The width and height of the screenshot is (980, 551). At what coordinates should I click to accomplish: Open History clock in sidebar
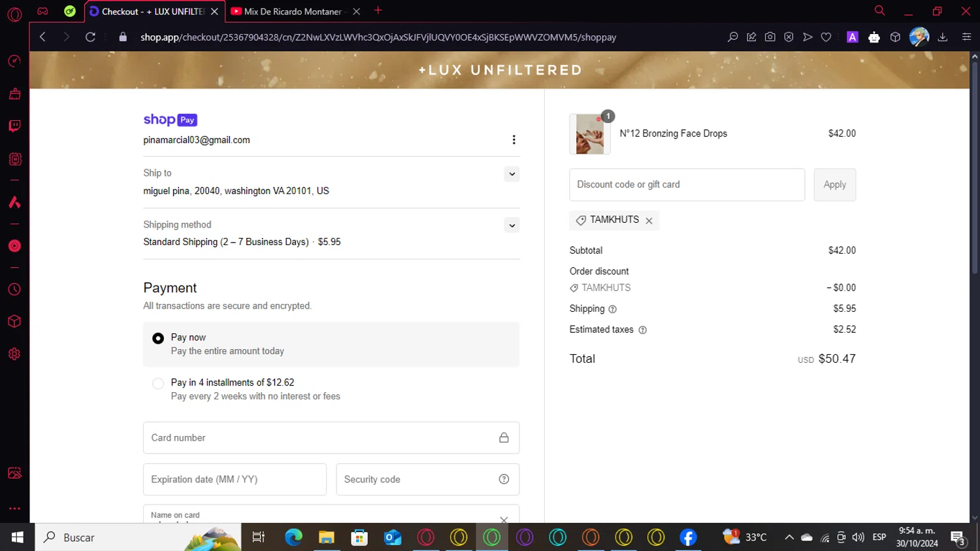pos(14,290)
